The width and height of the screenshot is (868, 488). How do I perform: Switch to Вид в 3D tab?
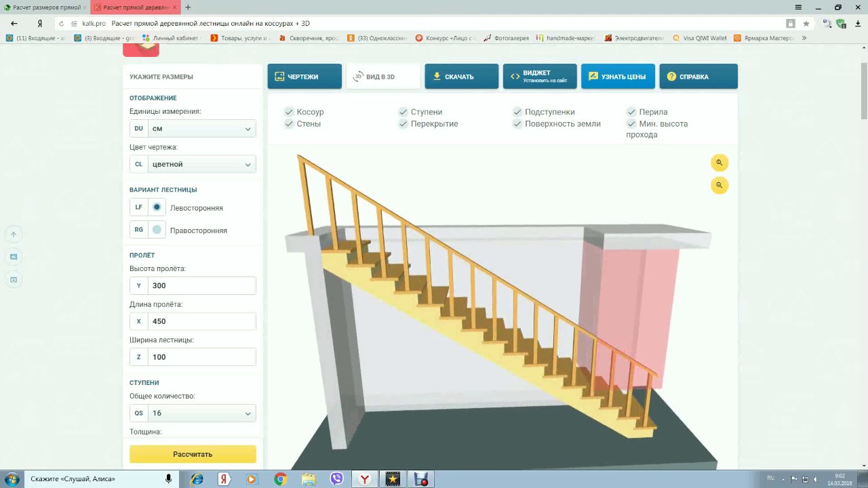click(x=383, y=77)
